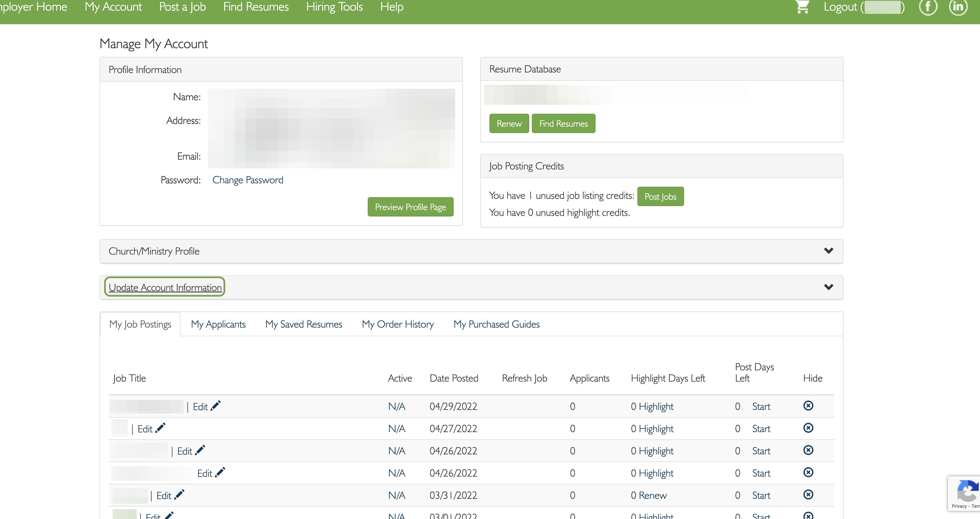Click Church/Ministry Profile heading
This screenshot has width=980, height=519.
point(154,251)
